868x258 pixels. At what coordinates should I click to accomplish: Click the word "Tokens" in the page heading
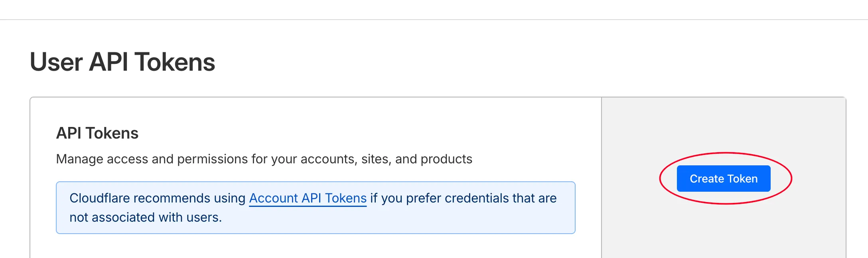tap(175, 62)
